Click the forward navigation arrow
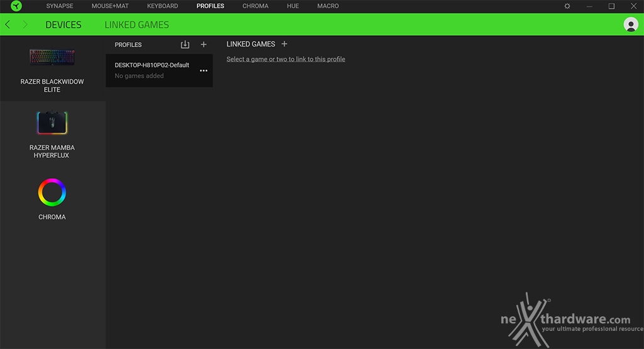The height and width of the screenshot is (349, 644). [x=25, y=25]
